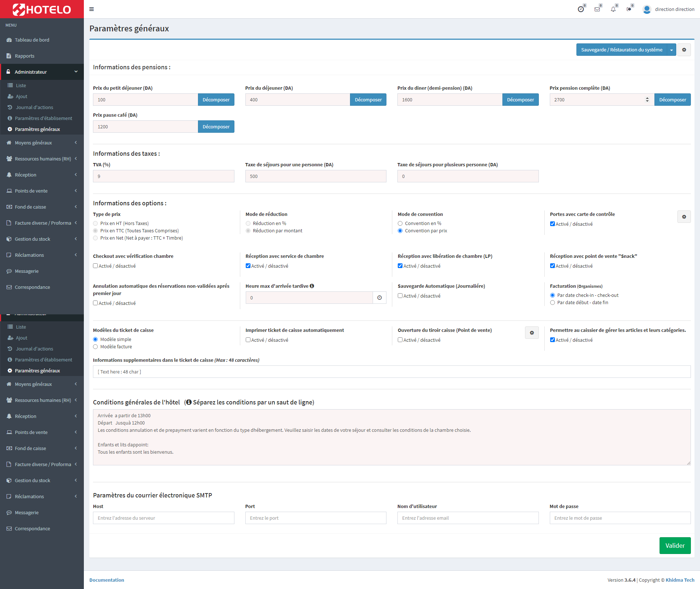
Task: Click stepper arrows on pension complète
Action: click(647, 100)
